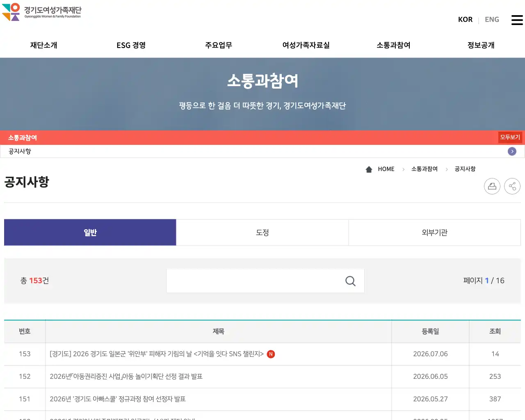Click the print icon button
This screenshot has height=420, width=525.
coord(492,186)
